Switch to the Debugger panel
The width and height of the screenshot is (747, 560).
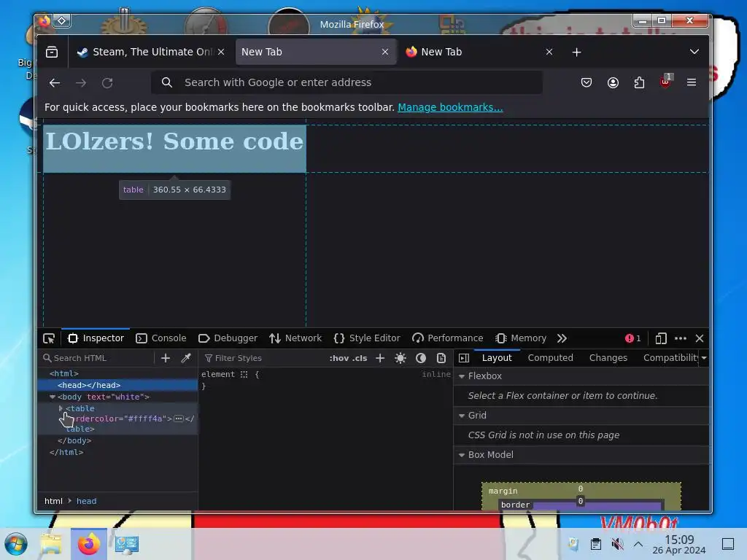(228, 338)
